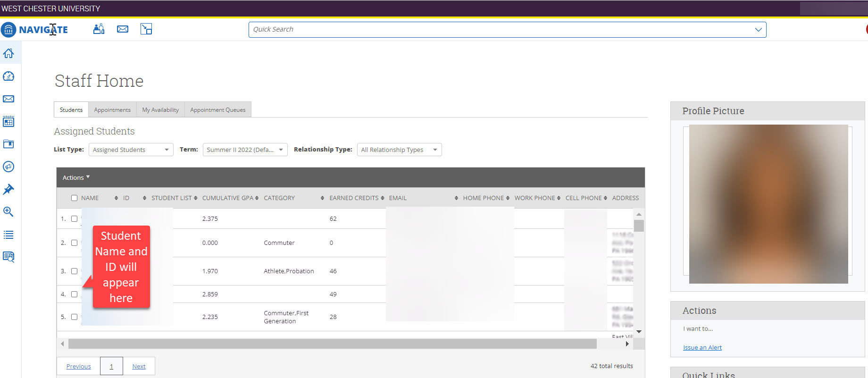Open the dashboard gauge icon in the sidebar

coord(8,76)
